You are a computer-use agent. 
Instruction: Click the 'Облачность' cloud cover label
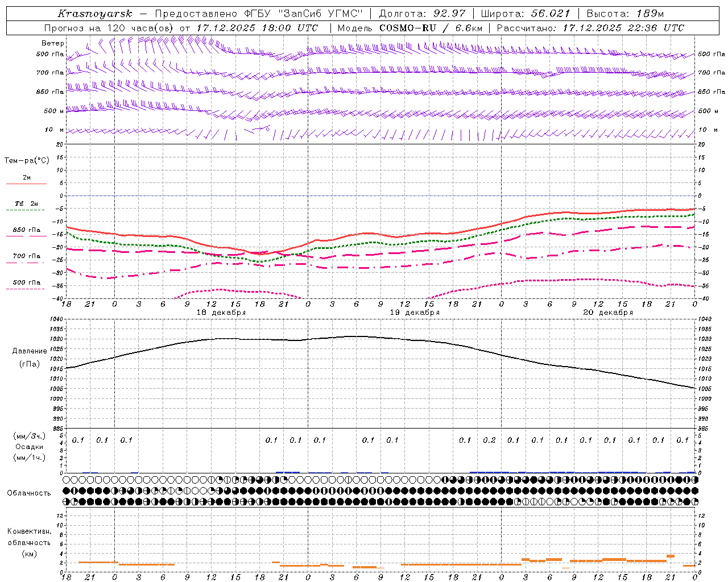pyautogui.click(x=29, y=493)
